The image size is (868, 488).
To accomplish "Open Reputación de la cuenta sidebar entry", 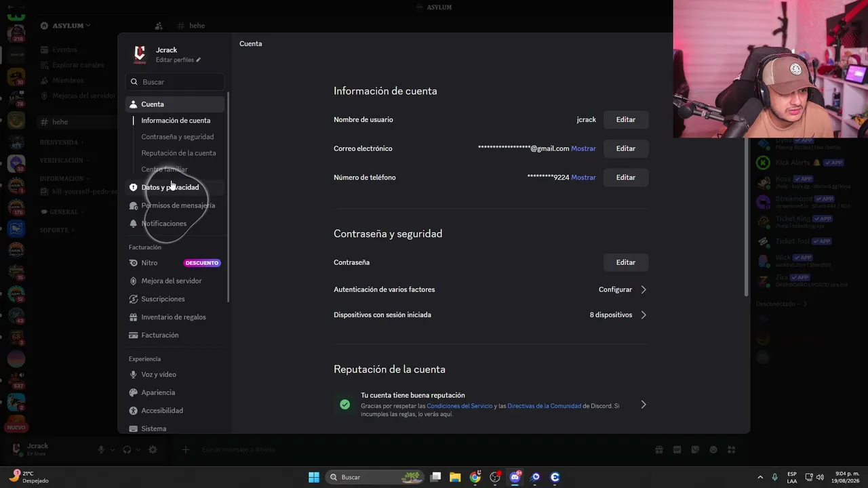I will click(x=178, y=153).
